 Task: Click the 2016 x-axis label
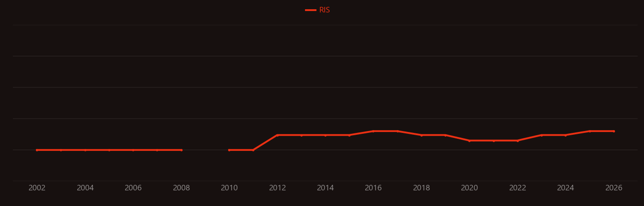pos(374,188)
